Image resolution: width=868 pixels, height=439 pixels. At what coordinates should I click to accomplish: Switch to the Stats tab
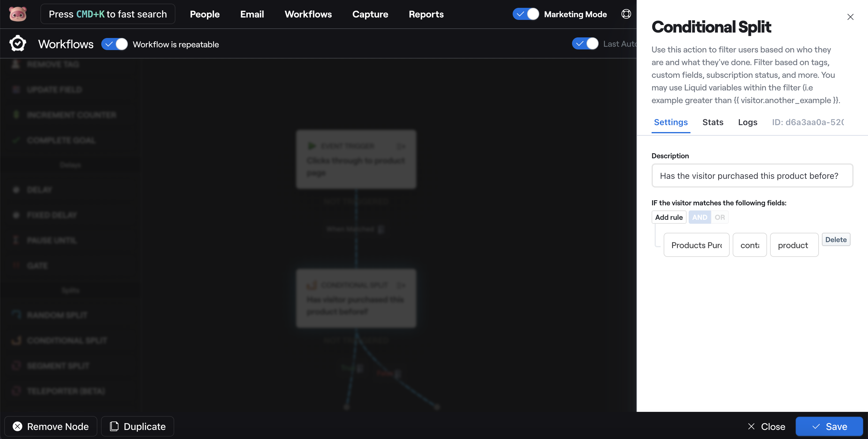coord(713,122)
